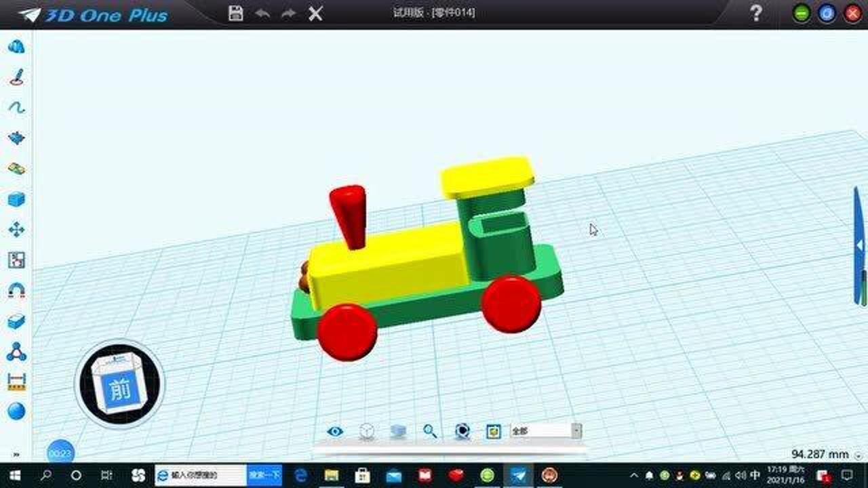The image size is (868, 488).
Task: Click the blue cube feature tool
Action: coord(16,199)
